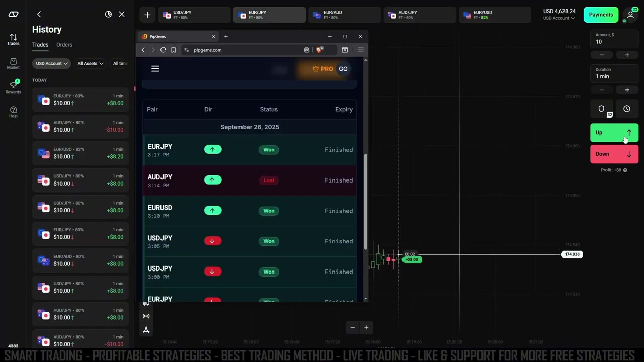
Task: Open the GG user avatar
Action: (343, 69)
